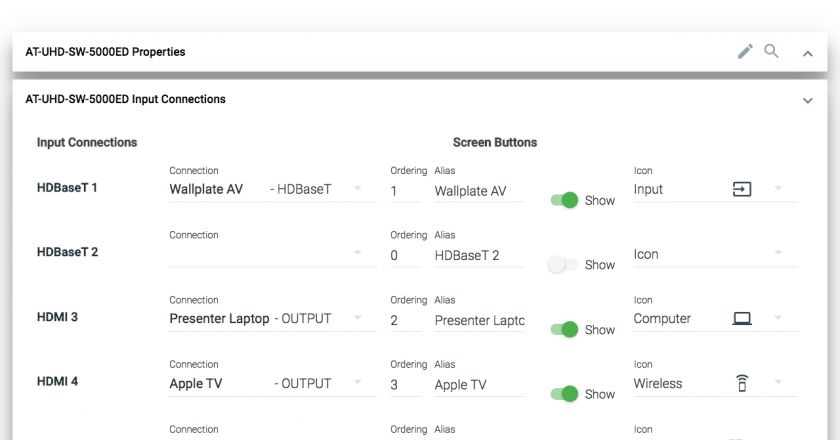Open the HDBaseT 2 Icon dropdown
The width and height of the screenshot is (840, 440).
click(x=716, y=254)
